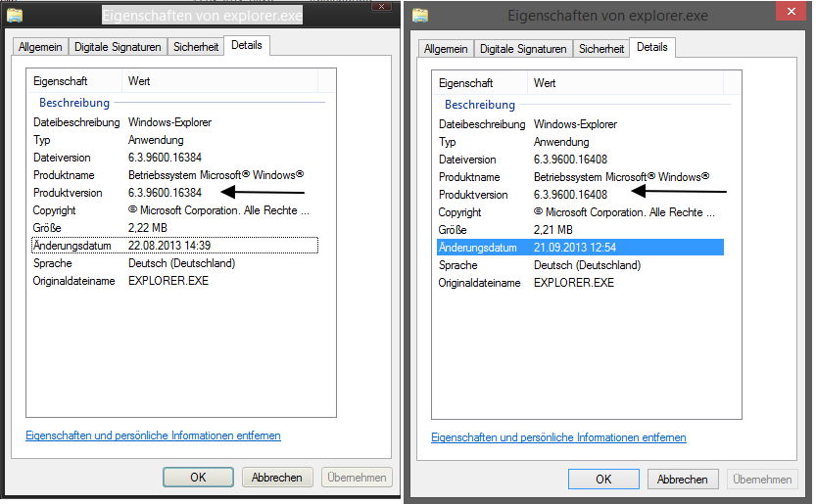
Task: Confirm with OK in the right dialog
Action: tap(603, 480)
